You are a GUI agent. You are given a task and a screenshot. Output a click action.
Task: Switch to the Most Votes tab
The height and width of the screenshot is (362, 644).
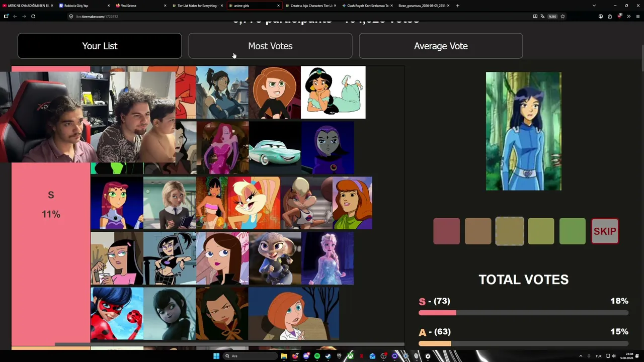[270, 46]
